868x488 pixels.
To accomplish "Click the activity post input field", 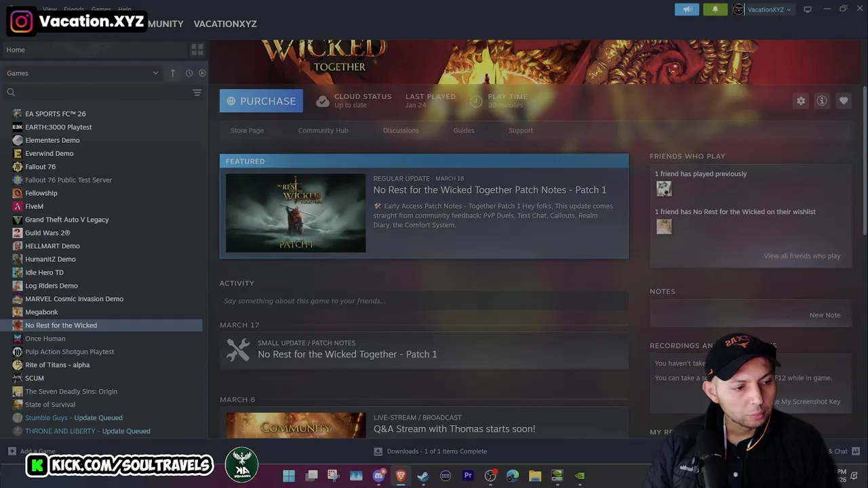I will (x=424, y=301).
